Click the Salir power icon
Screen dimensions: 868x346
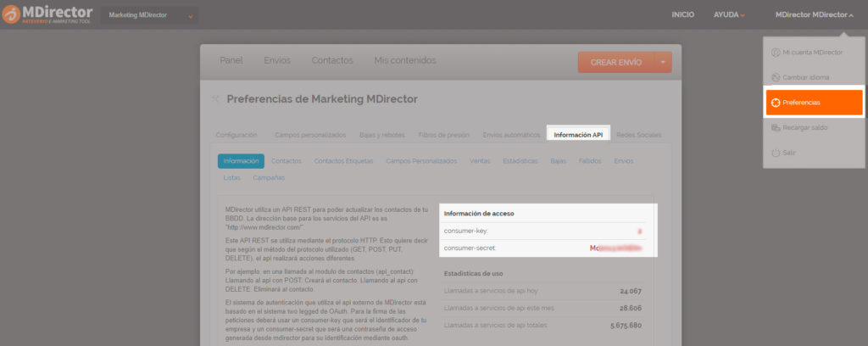pos(775,153)
